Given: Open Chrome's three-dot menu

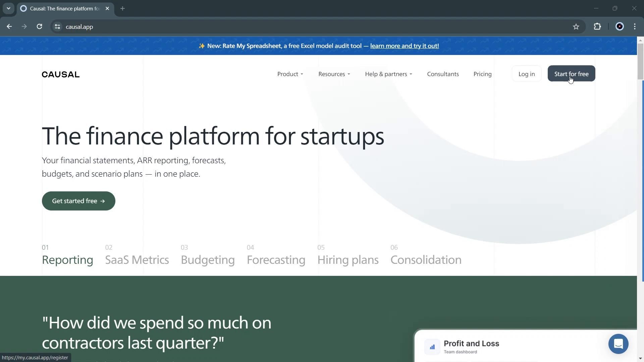Looking at the screenshot, I should (635, 27).
